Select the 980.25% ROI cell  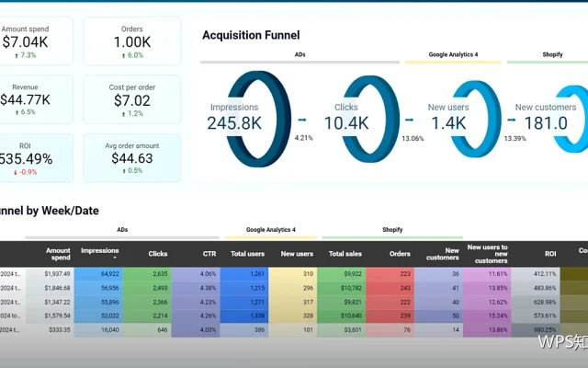click(x=536, y=329)
